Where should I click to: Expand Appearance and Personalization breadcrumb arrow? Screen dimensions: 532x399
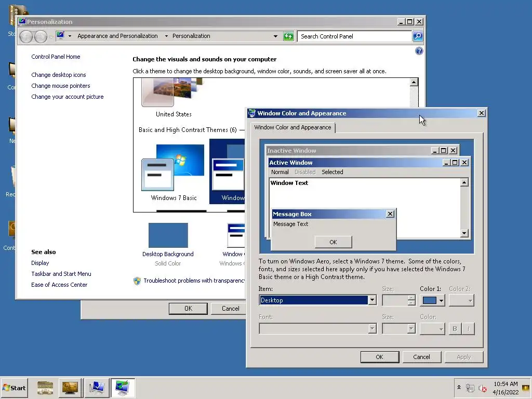tap(166, 36)
